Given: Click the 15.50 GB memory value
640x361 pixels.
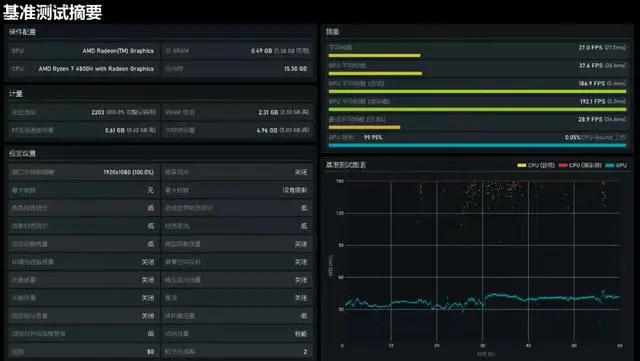Looking at the screenshot, I should (296, 69).
